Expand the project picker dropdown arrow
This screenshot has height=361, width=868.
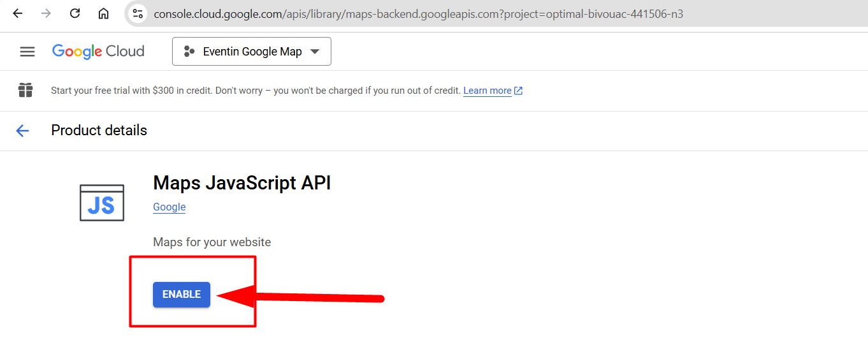[314, 52]
